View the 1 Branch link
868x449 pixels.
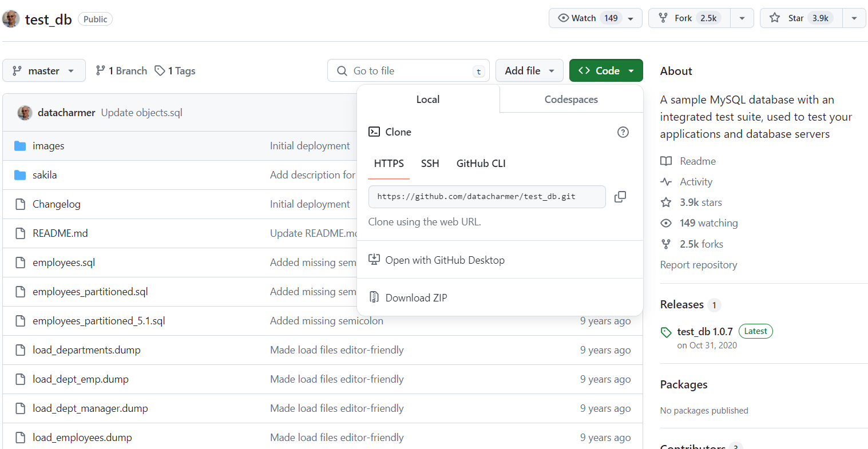pyautogui.click(x=121, y=71)
